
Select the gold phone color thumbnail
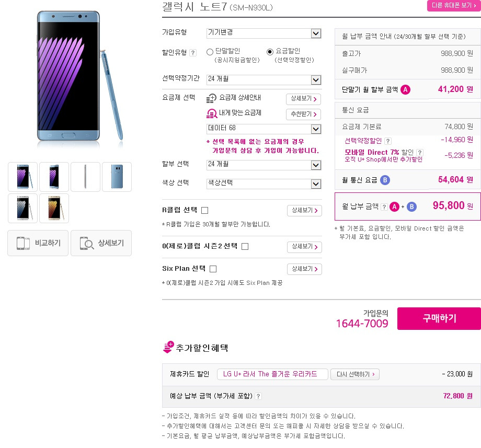54,208
